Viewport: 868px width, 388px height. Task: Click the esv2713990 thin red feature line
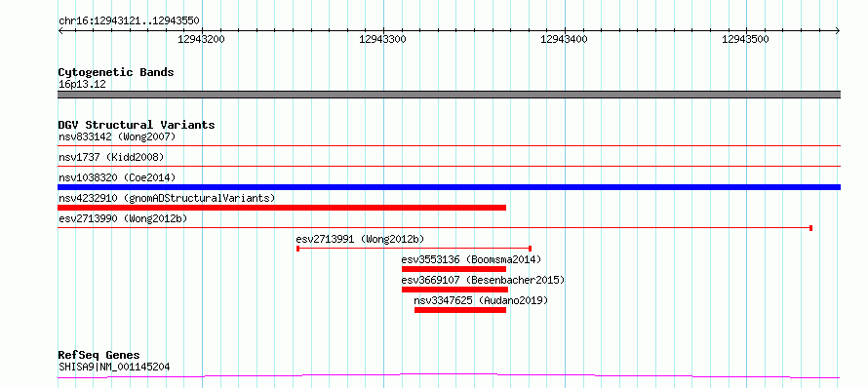click(435, 228)
